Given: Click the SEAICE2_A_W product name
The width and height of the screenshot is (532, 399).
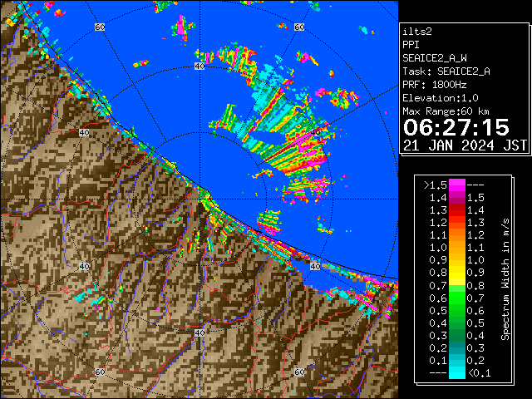Looking at the screenshot, I should 435,58.
